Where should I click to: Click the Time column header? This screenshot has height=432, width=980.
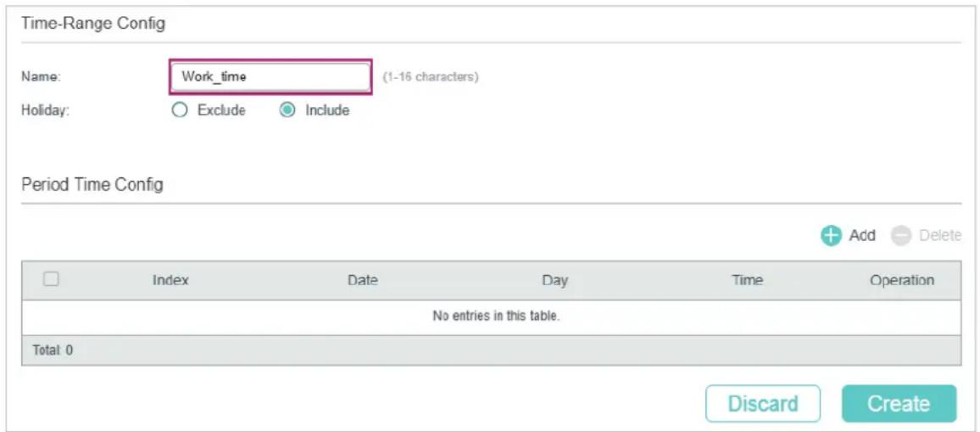tap(748, 280)
